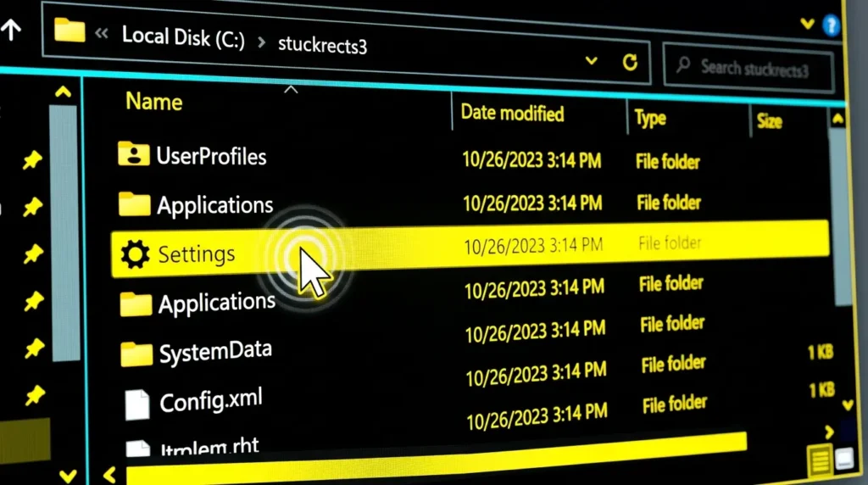
Task: Click File folder type in Settings row
Action: [x=670, y=243]
